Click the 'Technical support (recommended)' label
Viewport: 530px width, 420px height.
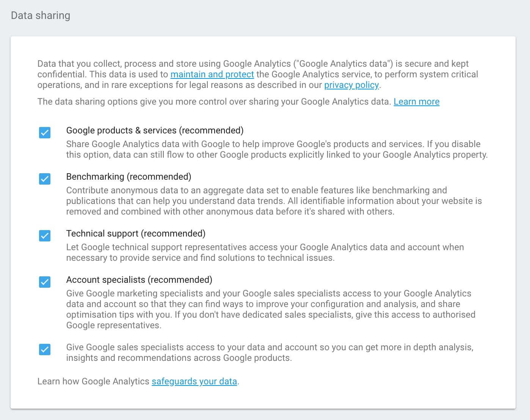pyautogui.click(x=136, y=234)
